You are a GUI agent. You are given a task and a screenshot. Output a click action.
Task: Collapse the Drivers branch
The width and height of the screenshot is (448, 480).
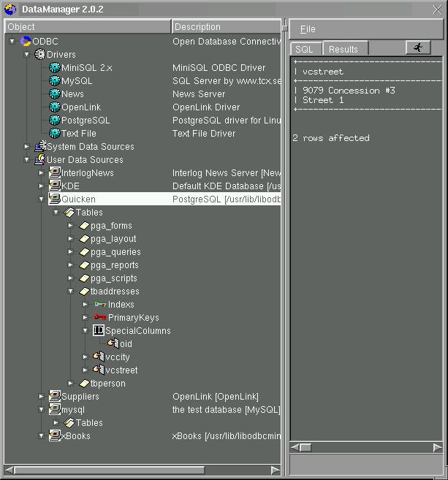(26, 54)
